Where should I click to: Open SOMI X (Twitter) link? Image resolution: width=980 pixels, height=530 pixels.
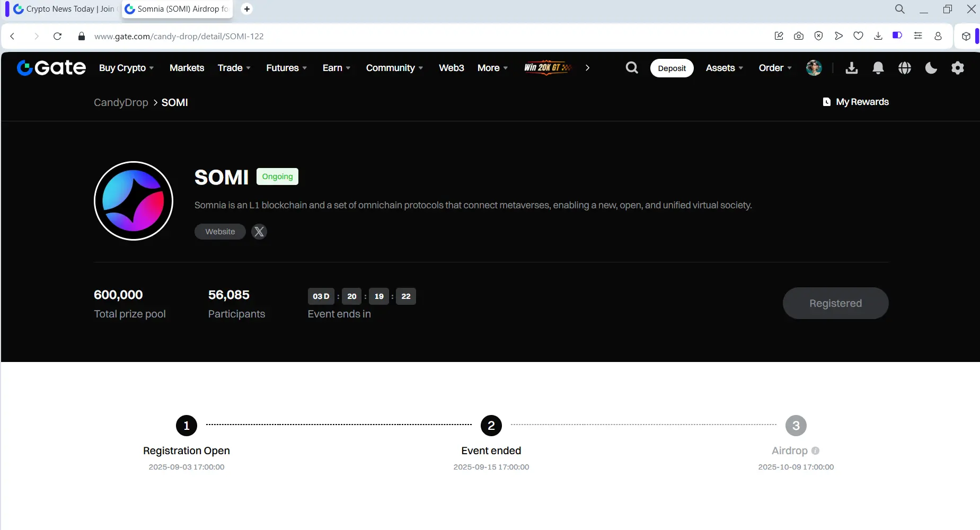click(259, 232)
